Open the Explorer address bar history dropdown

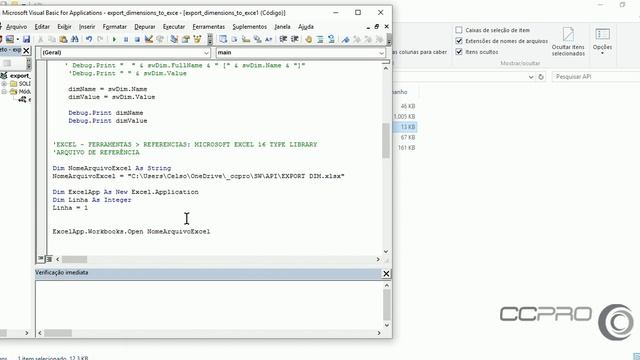point(531,77)
